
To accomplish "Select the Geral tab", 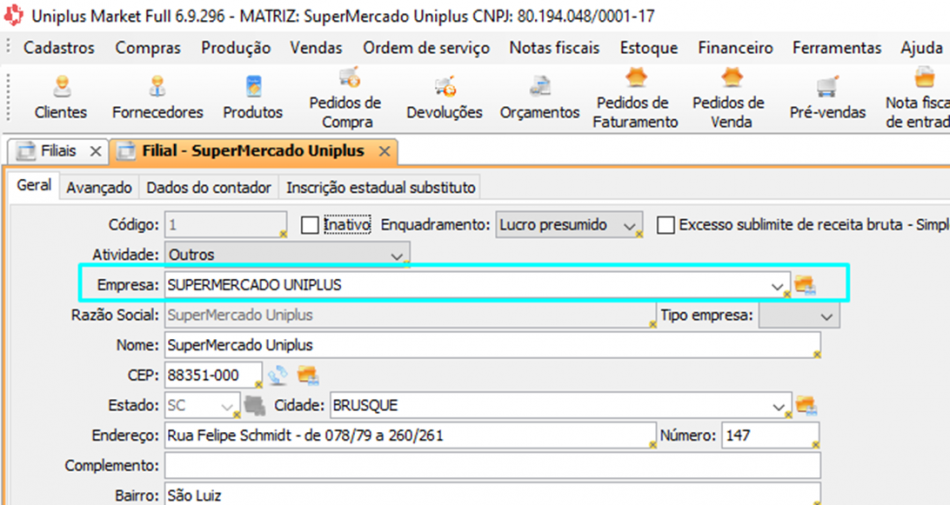I will point(34,185).
